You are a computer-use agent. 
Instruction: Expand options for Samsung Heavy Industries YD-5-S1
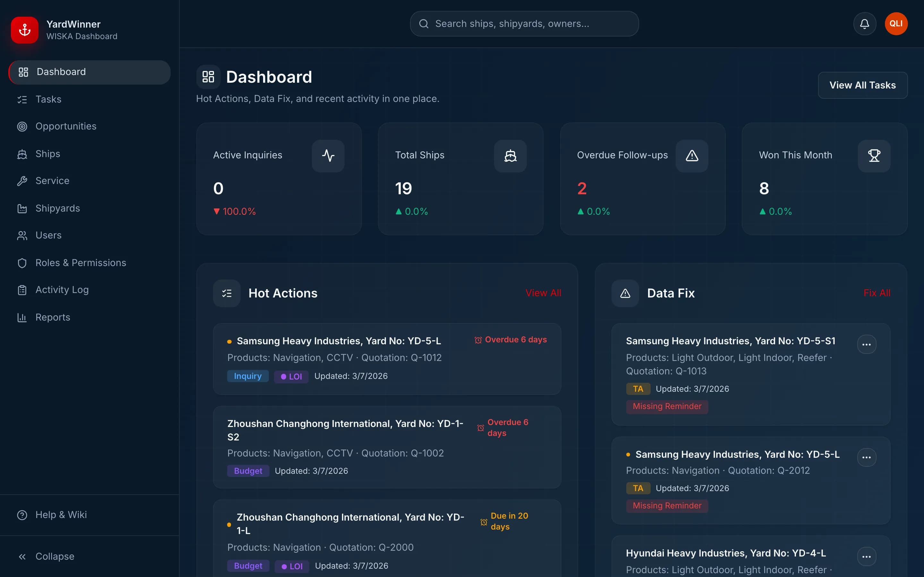pos(867,344)
